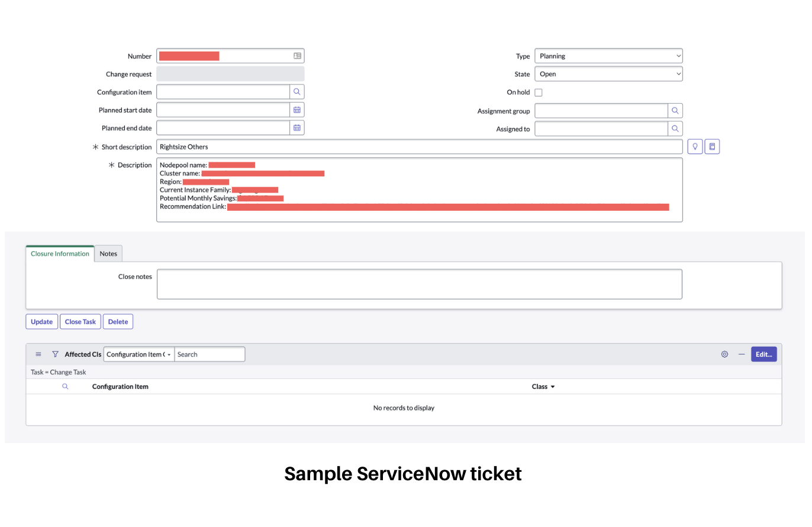Click the card icon in Number field
This screenshot has height=527, width=812.
click(297, 56)
